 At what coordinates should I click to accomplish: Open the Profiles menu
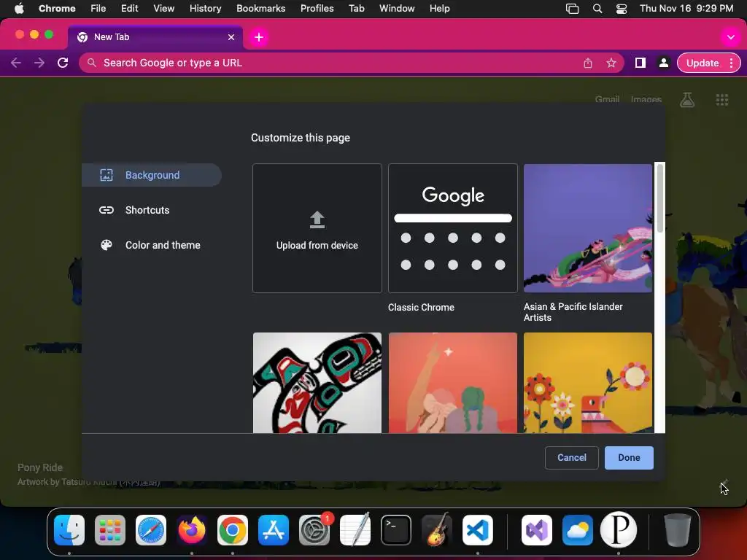click(317, 8)
